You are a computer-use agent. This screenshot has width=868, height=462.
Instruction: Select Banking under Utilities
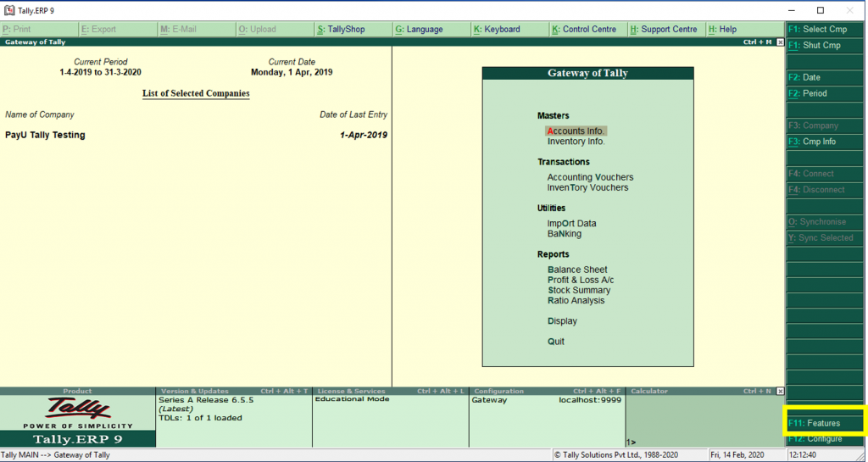click(x=565, y=234)
